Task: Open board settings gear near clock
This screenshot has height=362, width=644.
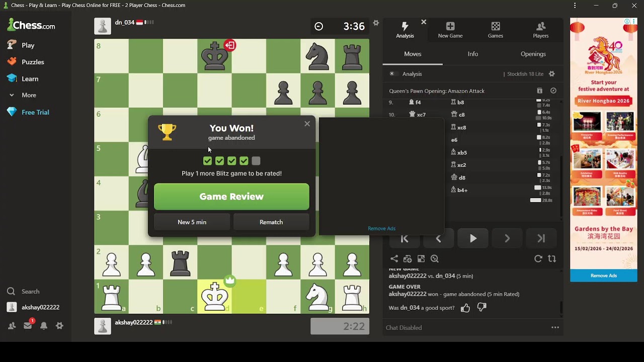Action: pos(376,23)
